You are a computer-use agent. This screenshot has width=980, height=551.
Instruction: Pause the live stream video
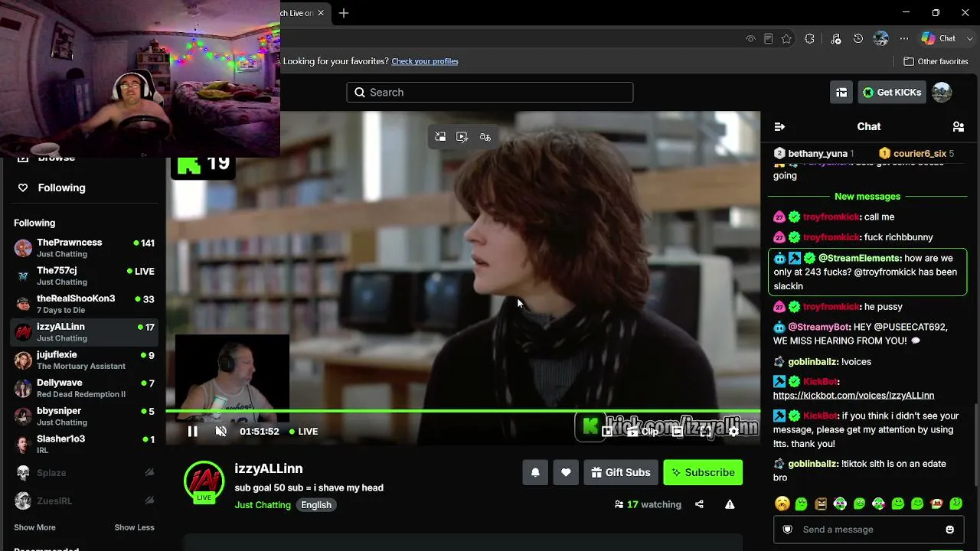pyautogui.click(x=192, y=432)
